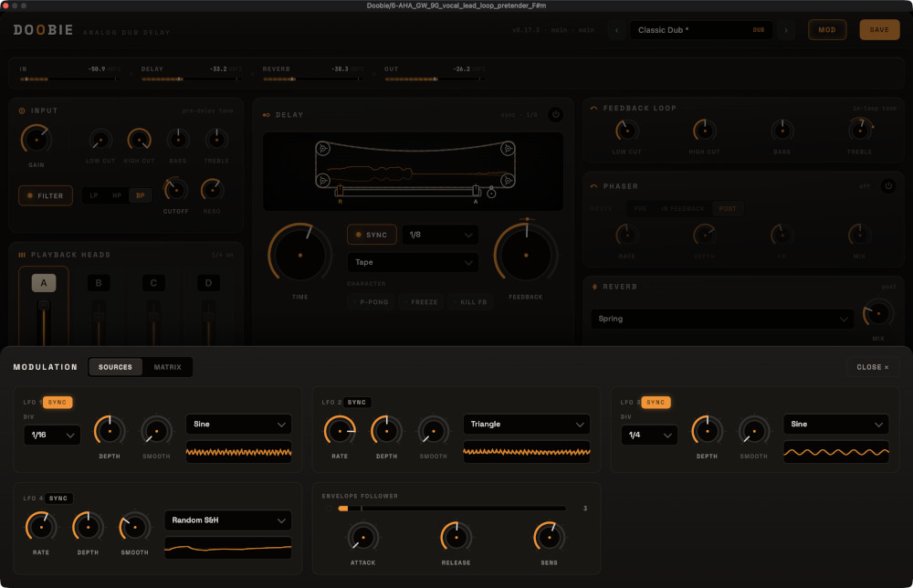
Task: Switch to the Sources tab
Action: (x=115, y=367)
